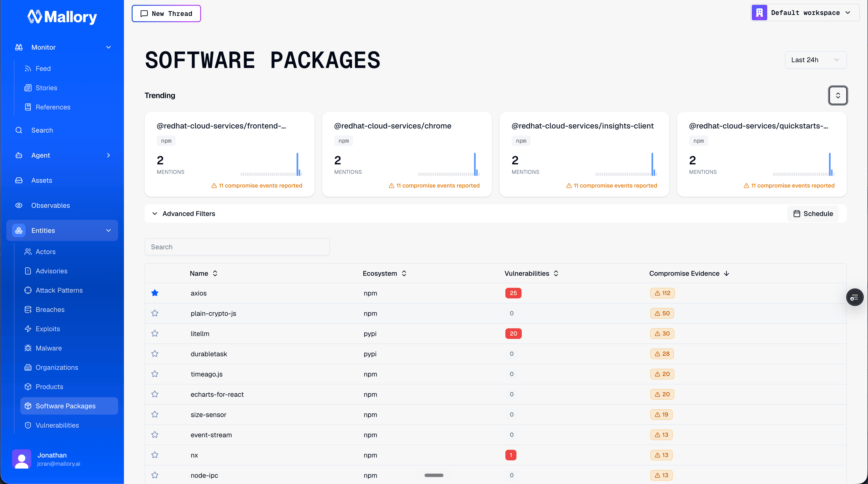Image resolution: width=868 pixels, height=484 pixels.
Task: Click the 50 compromise badge for plain-crypto-js
Action: click(x=662, y=313)
